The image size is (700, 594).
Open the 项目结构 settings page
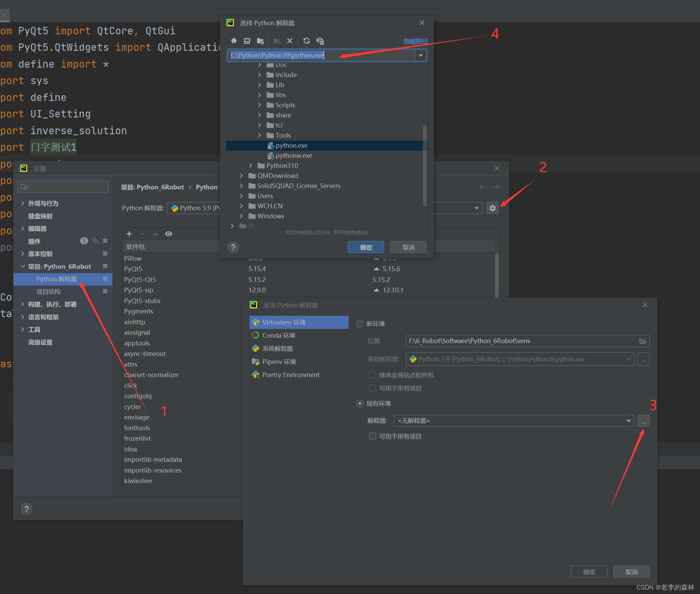[48, 292]
